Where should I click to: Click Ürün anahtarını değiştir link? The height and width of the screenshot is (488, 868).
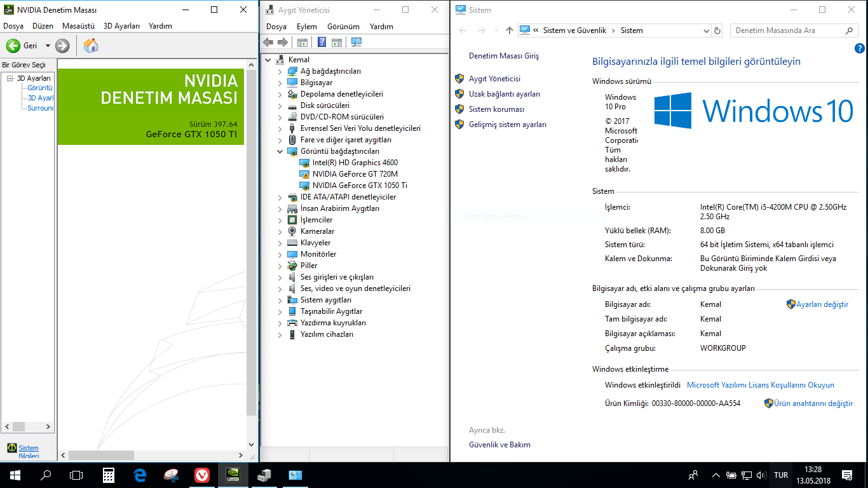(813, 403)
